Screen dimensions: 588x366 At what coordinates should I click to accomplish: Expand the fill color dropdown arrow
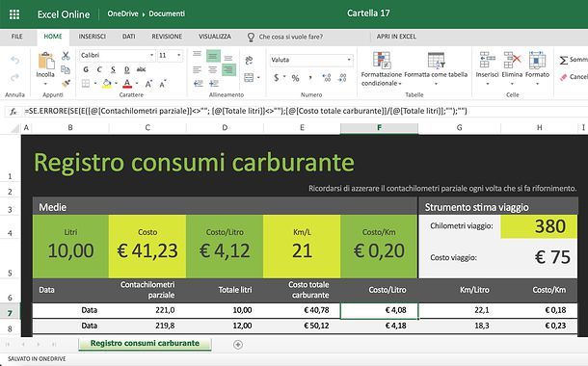pos(117,83)
